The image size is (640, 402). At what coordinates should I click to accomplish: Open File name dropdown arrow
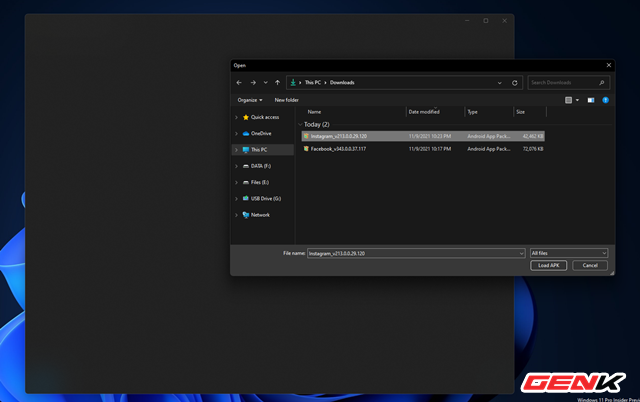tap(521, 253)
